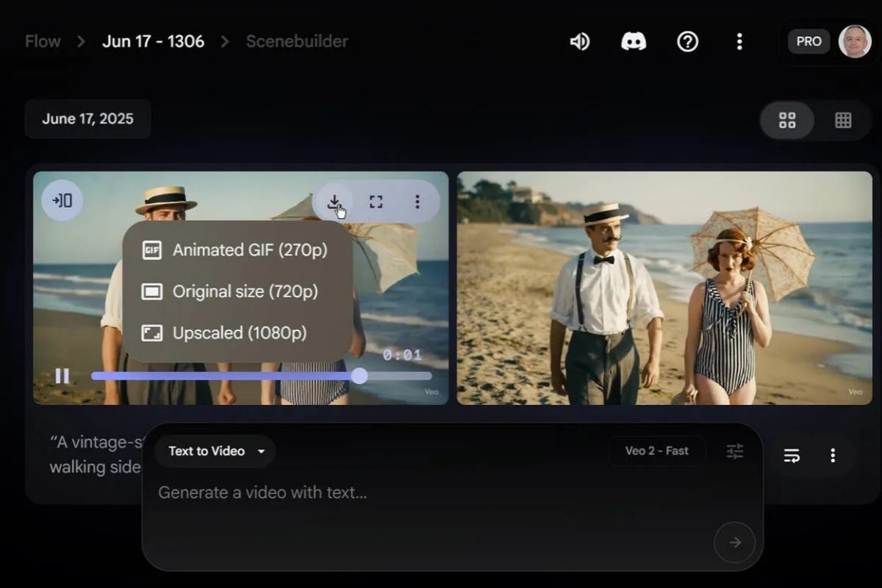The width and height of the screenshot is (882, 588).
Task: Click the PRO badge
Action: coord(808,42)
